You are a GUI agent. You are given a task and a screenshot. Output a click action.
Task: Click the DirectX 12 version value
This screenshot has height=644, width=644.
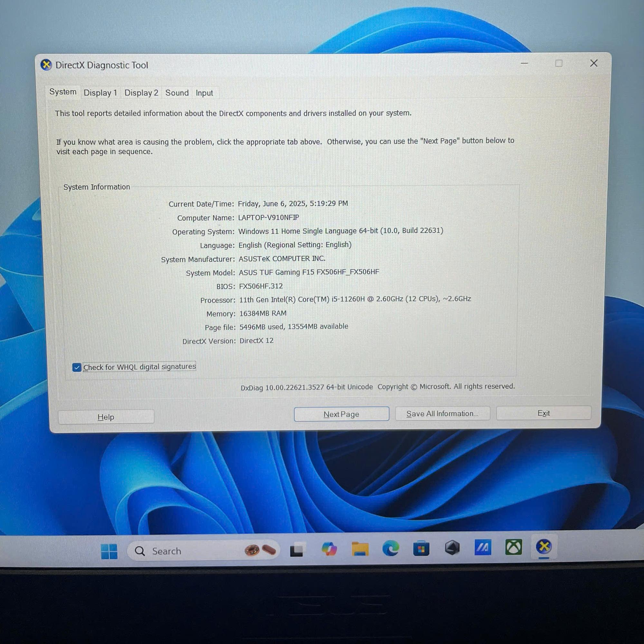256,341
